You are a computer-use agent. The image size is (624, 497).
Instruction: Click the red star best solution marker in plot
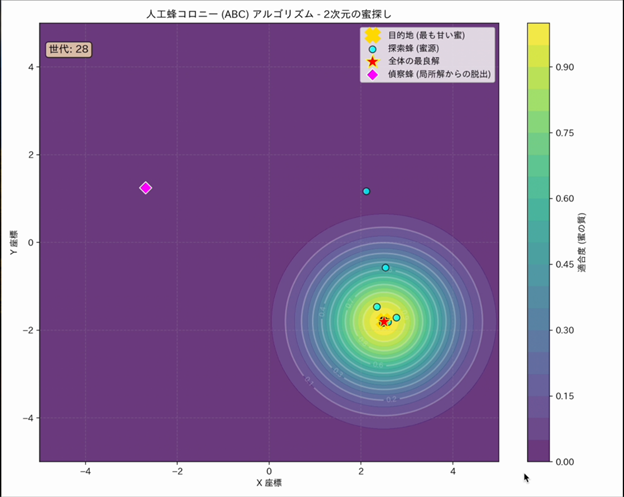coord(384,321)
